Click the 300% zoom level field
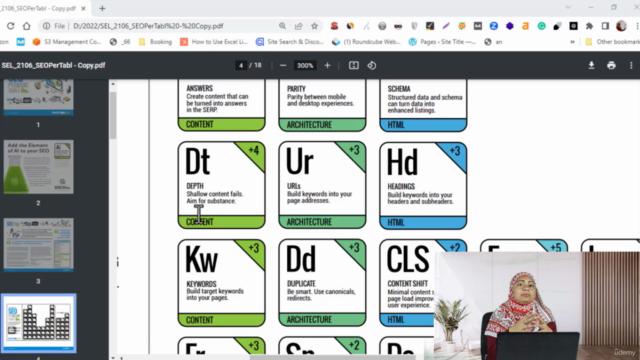The width and height of the screenshot is (640, 360). coord(305,65)
